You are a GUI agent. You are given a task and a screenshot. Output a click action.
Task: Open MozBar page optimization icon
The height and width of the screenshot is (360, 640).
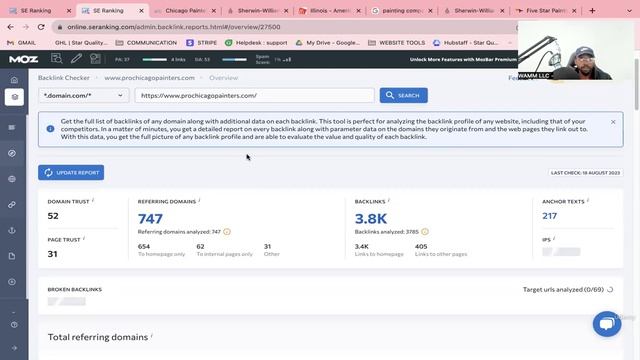point(95,59)
